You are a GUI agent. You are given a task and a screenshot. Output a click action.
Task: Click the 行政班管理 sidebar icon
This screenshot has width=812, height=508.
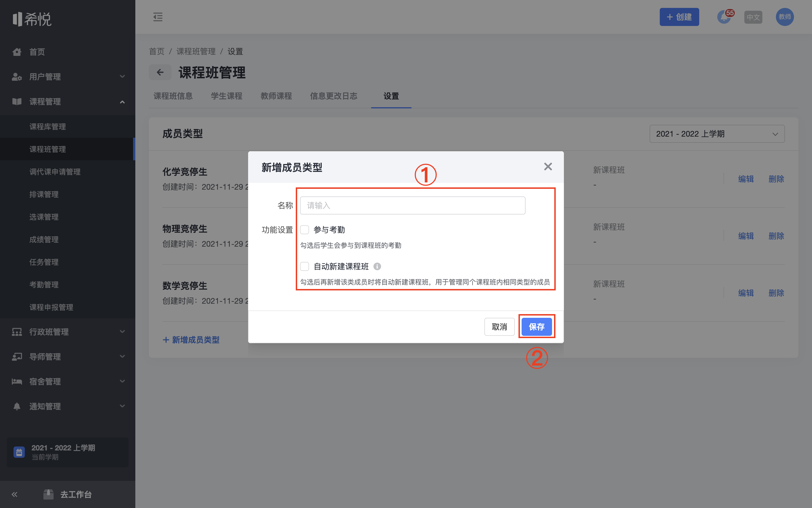[x=17, y=332]
